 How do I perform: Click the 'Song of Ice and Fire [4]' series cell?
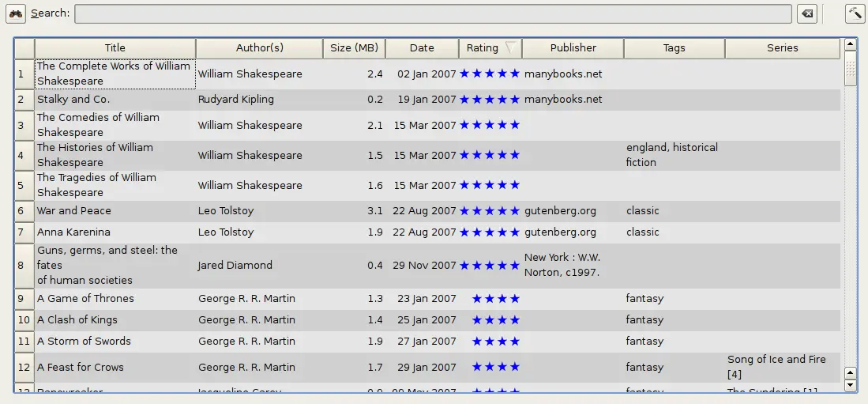776,368
